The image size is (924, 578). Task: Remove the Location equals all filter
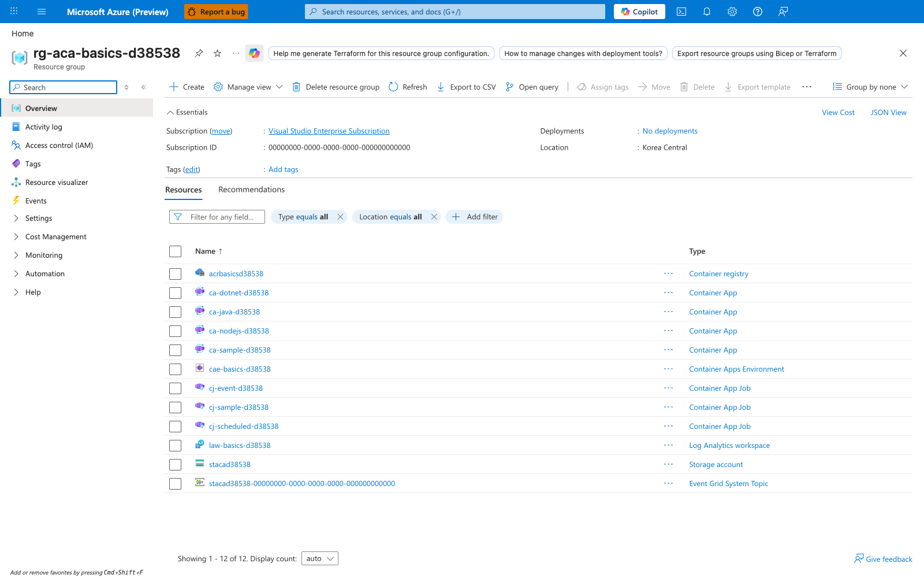[434, 217]
